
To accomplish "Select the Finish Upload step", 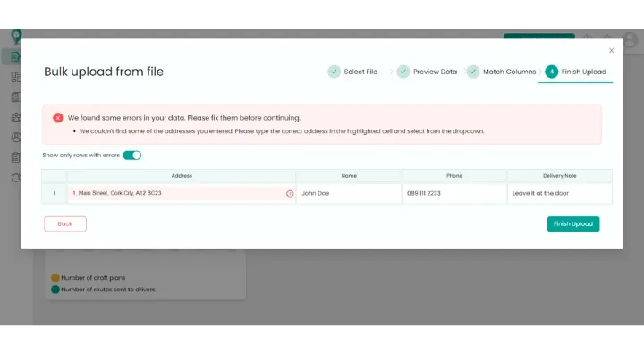I will tap(575, 72).
